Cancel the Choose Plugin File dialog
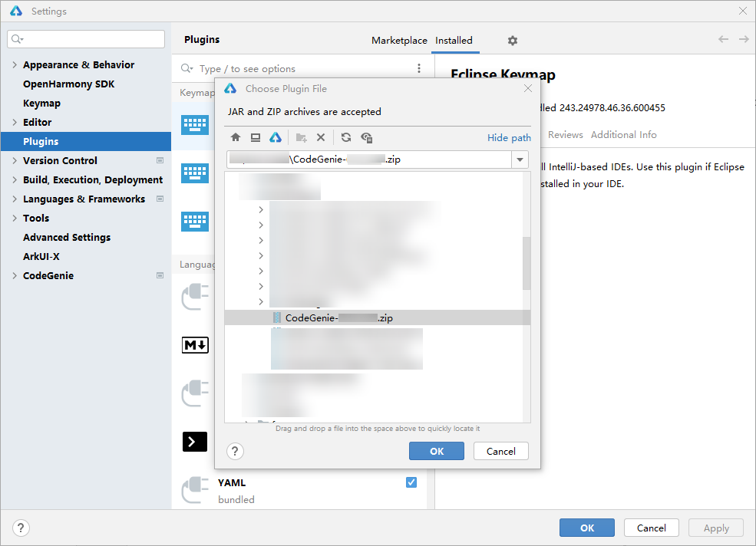756x546 pixels. 501,451
